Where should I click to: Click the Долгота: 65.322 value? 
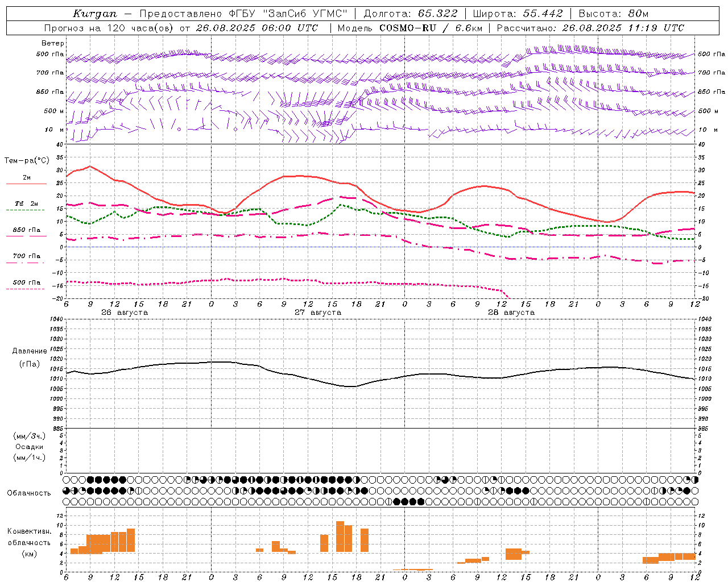411,14
